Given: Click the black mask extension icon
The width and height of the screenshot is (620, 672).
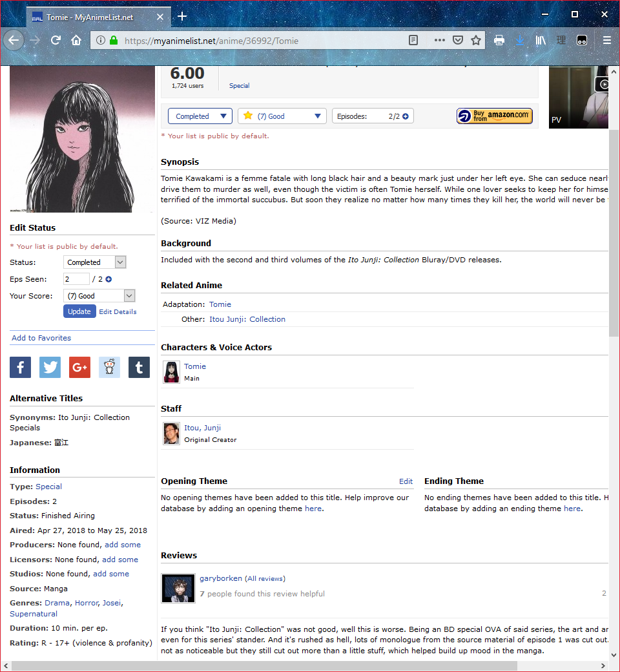Looking at the screenshot, I should [582, 41].
